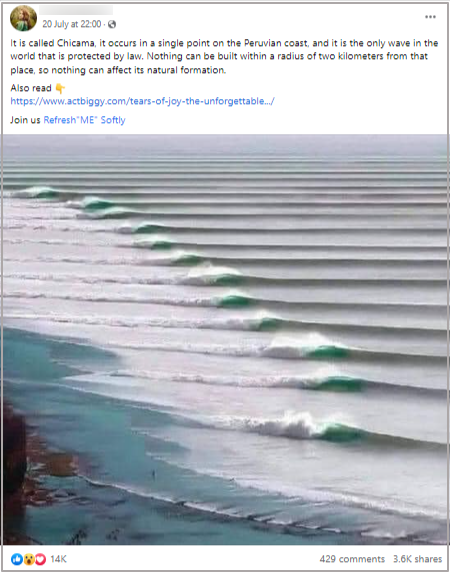Click the "Join us" text
The height and width of the screenshot is (573, 450).
[x=25, y=120]
